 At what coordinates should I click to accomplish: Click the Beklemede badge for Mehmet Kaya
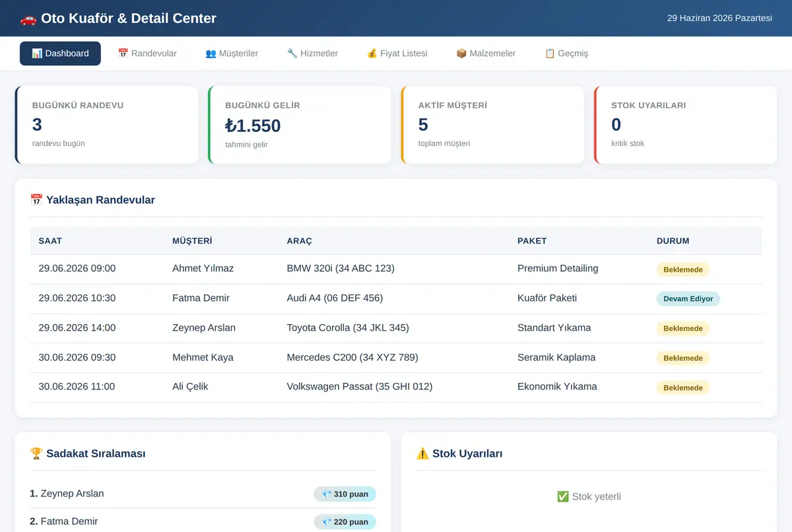point(683,358)
